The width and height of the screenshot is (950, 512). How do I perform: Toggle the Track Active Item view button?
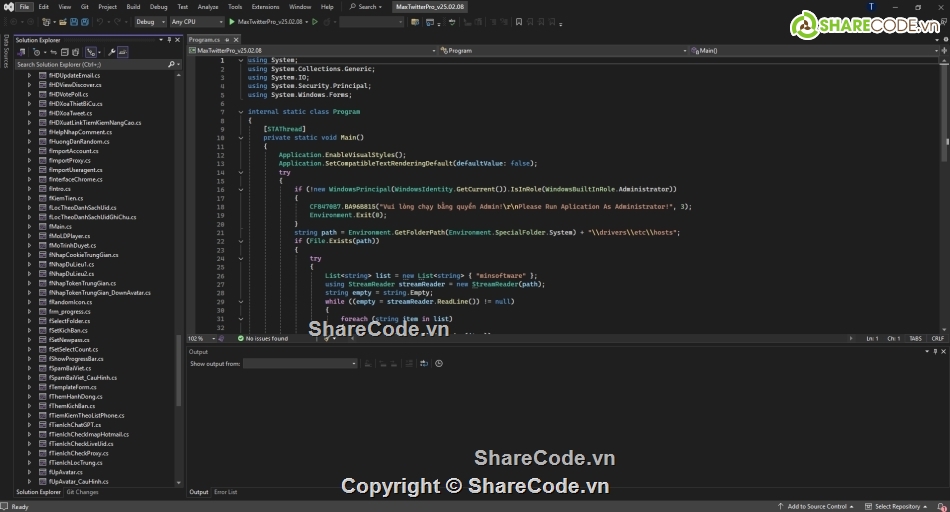[x=91, y=52]
